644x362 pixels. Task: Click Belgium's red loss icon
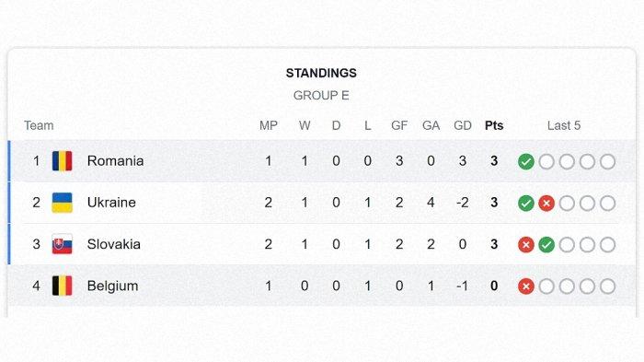tap(525, 286)
